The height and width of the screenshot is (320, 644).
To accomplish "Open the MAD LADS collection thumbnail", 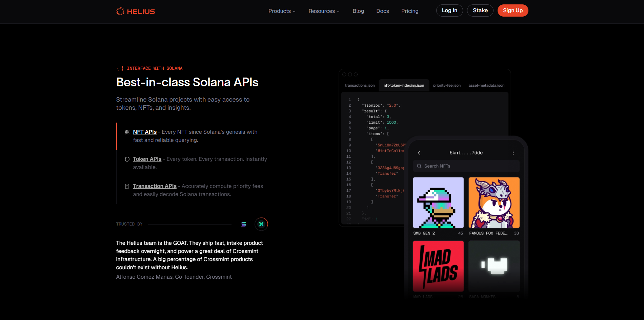I will (x=438, y=266).
